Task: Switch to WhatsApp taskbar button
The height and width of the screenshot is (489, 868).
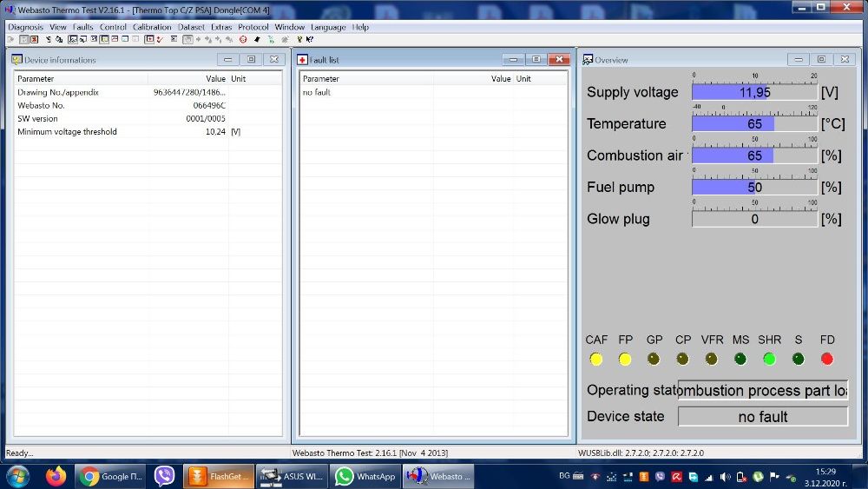Action: tap(365, 476)
